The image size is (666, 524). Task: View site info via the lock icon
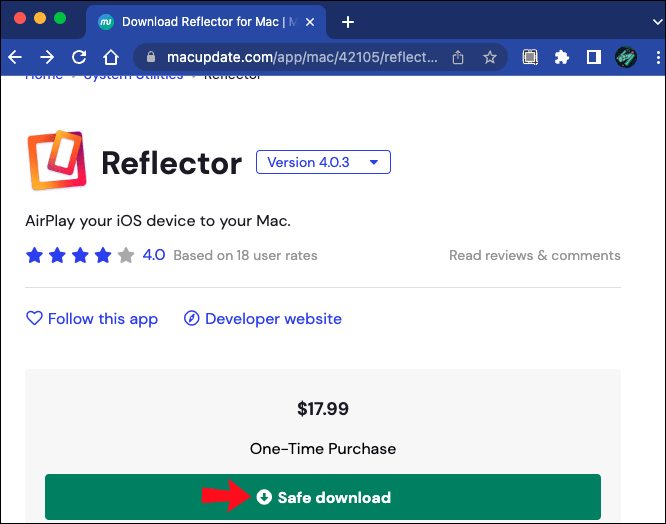click(151, 57)
